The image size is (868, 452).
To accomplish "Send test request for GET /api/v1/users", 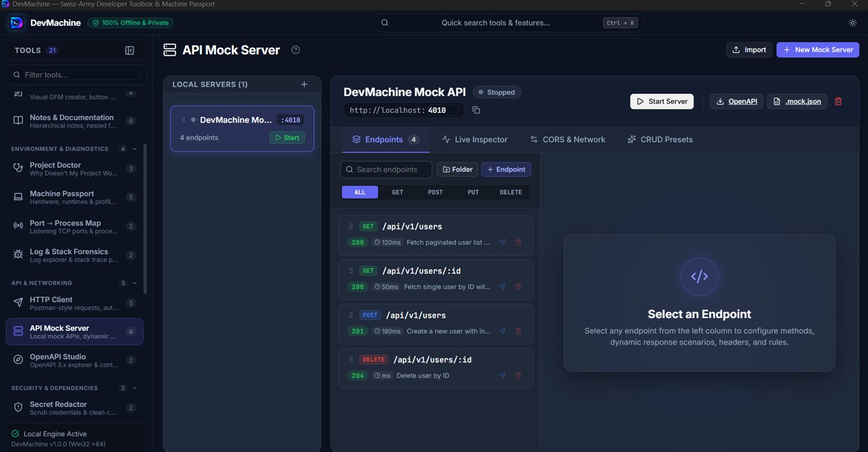I will click(x=503, y=242).
